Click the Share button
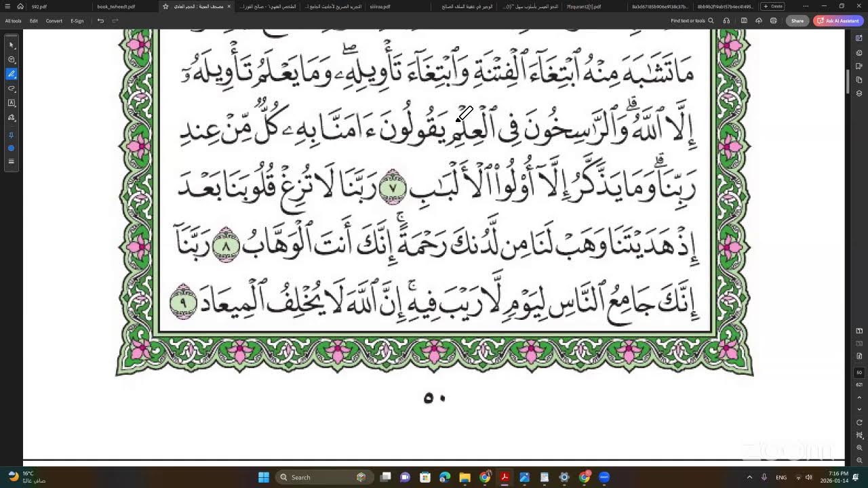The width and height of the screenshot is (868, 488). (797, 21)
